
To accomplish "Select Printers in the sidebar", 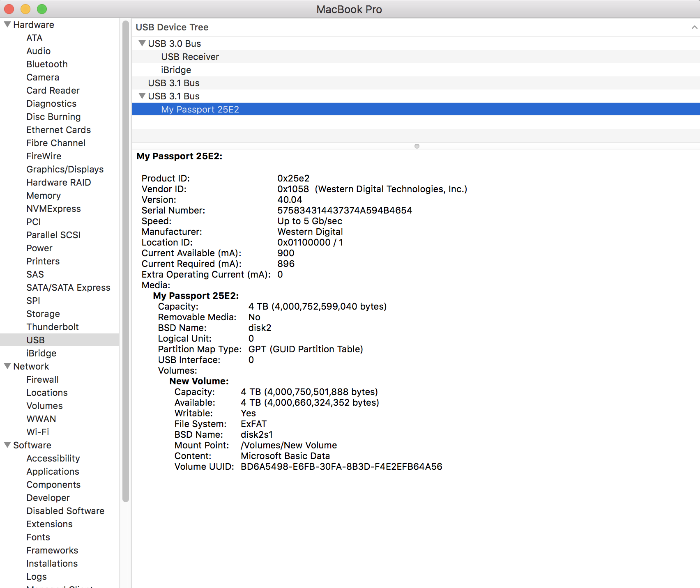I will coord(43,261).
